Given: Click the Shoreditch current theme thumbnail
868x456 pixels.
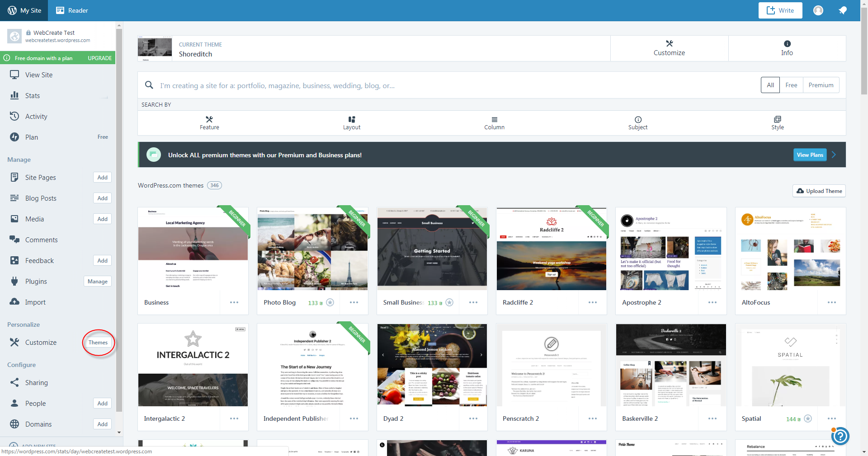Looking at the screenshot, I should point(155,49).
